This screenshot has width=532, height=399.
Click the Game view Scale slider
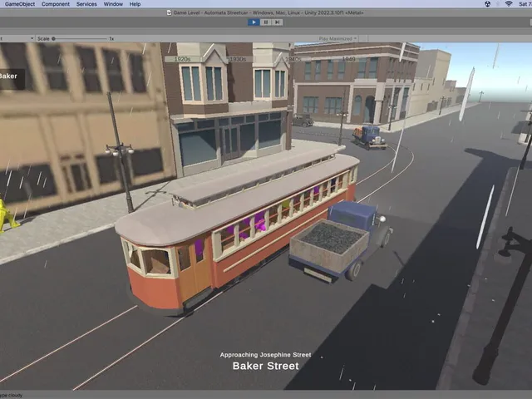(x=80, y=39)
